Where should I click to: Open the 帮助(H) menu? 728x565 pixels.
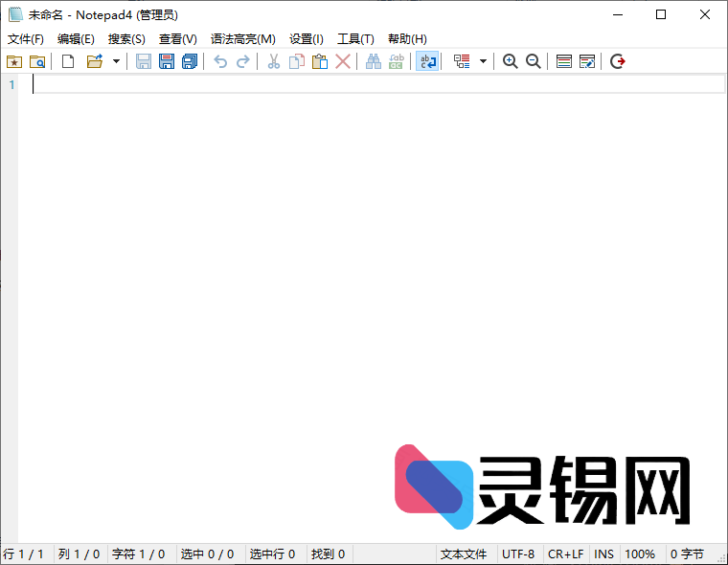(x=407, y=39)
